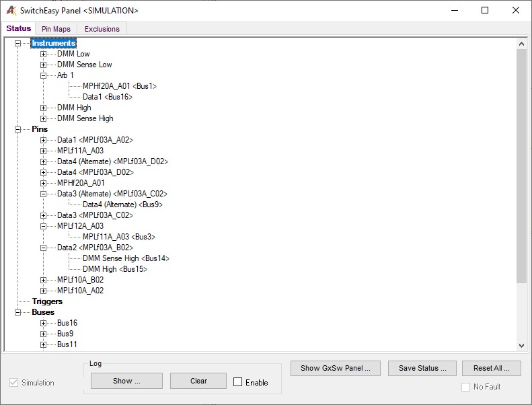Collapse the Data2 <MPLf03A_B02> pin node

(x=44, y=248)
